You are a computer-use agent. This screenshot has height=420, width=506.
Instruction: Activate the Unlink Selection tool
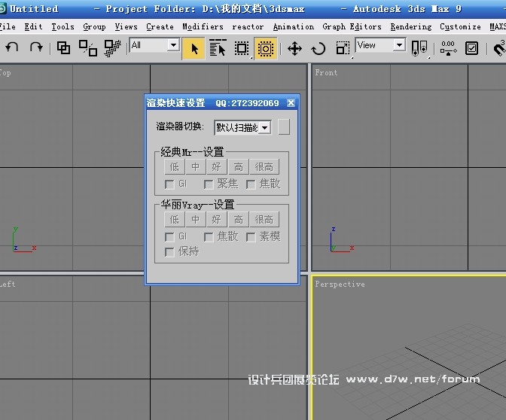point(88,48)
